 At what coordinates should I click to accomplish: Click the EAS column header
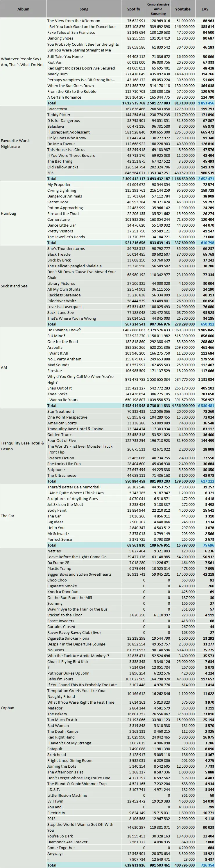click(205, 9)
